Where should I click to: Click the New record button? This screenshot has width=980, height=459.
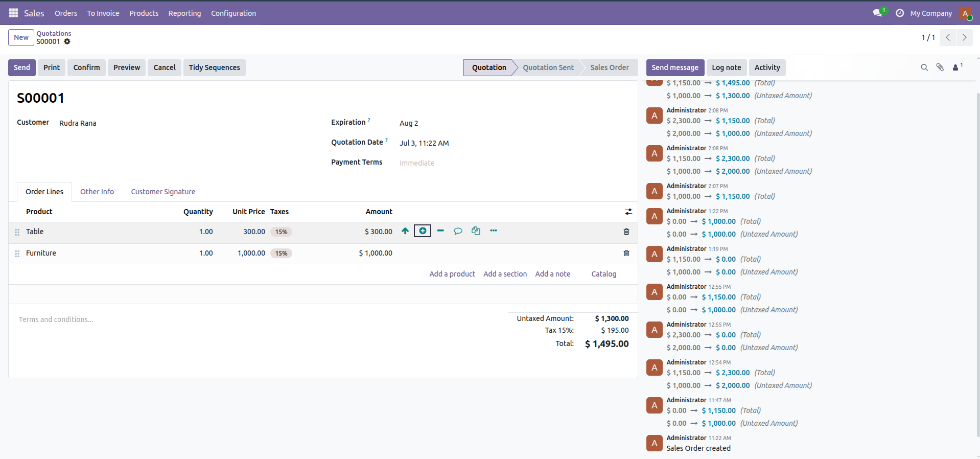click(21, 37)
